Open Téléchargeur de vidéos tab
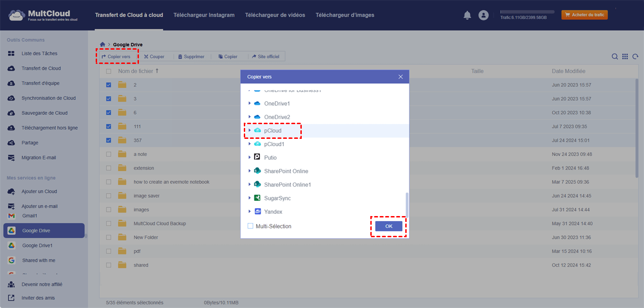 click(275, 15)
